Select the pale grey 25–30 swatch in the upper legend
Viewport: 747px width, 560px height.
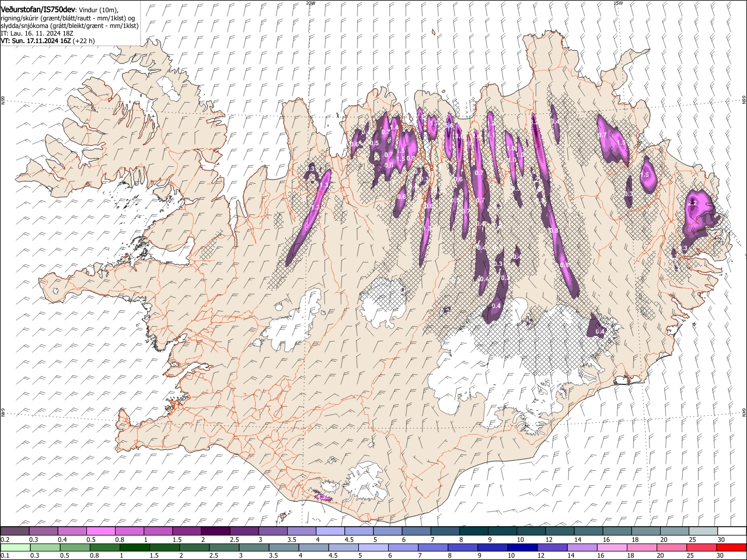[703, 531]
